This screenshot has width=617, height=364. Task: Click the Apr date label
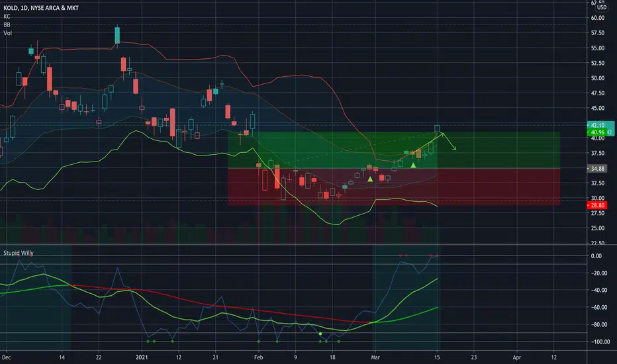click(x=516, y=357)
